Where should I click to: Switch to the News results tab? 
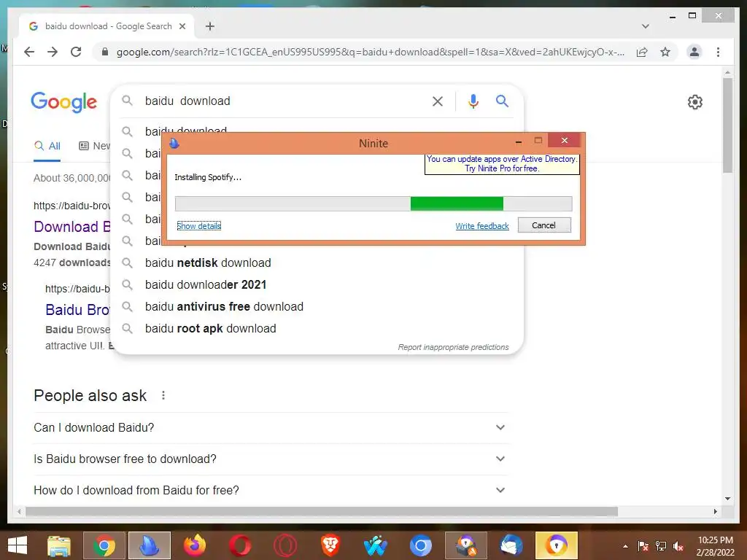94,146
